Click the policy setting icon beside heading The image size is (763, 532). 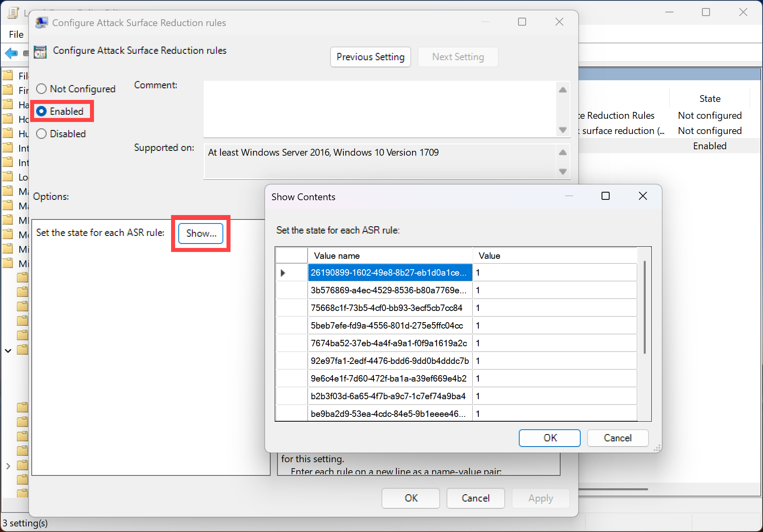40,52
